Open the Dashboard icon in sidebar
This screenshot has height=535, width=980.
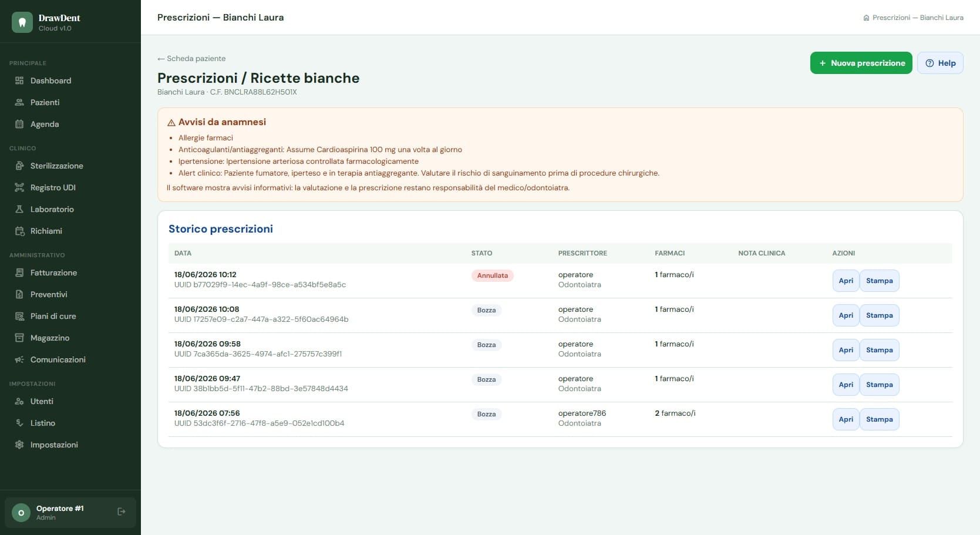pos(19,80)
